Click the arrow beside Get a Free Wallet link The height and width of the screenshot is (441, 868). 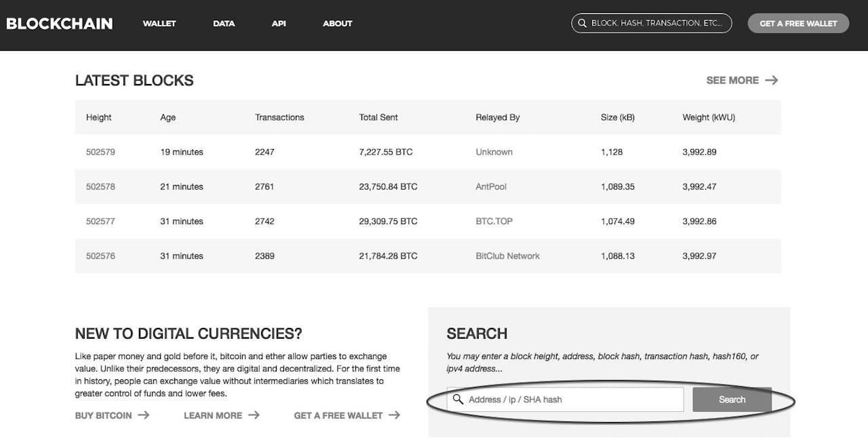[x=394, y=415]
